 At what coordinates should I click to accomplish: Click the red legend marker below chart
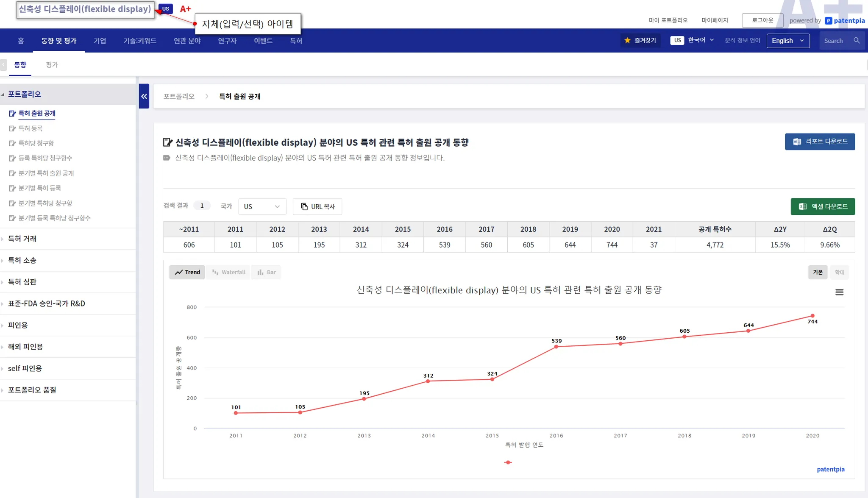pyautogui.click(x=508, y=462)
